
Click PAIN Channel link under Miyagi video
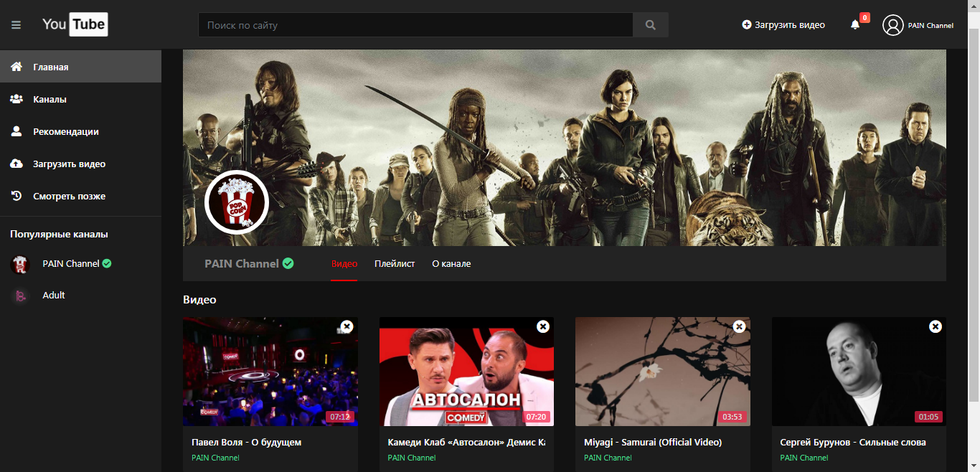[608, 458]
